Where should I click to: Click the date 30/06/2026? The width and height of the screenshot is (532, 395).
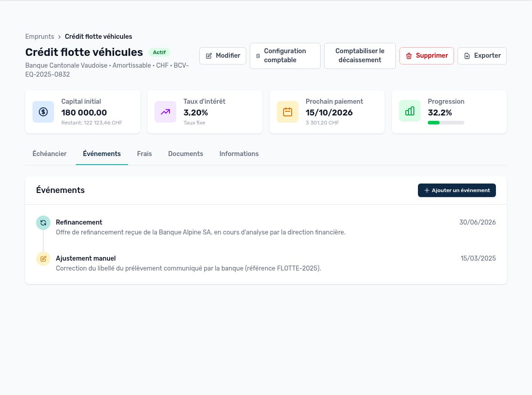pyautogui.click(x=477, y=222)
